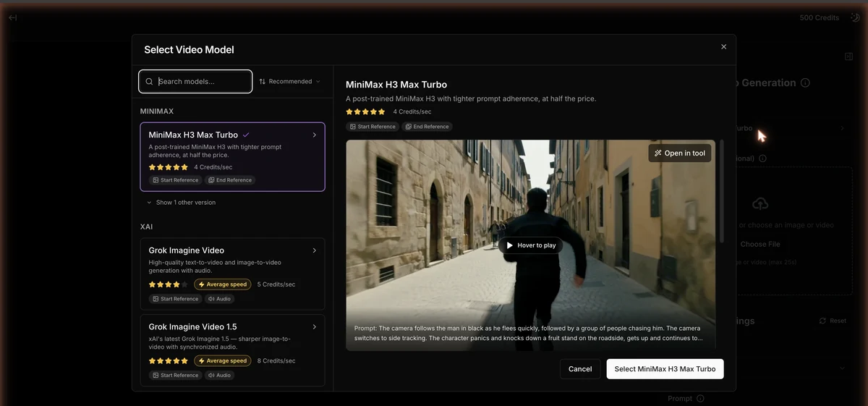Click the checkmark beside MiniMax H3 Max Turbo
Screen dimensions: 868x406
coord(246,135)
